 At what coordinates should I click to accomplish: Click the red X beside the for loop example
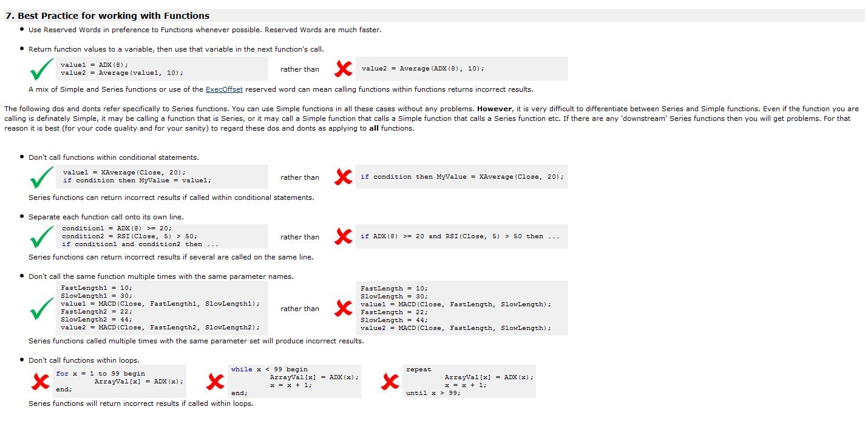point(41,381)
